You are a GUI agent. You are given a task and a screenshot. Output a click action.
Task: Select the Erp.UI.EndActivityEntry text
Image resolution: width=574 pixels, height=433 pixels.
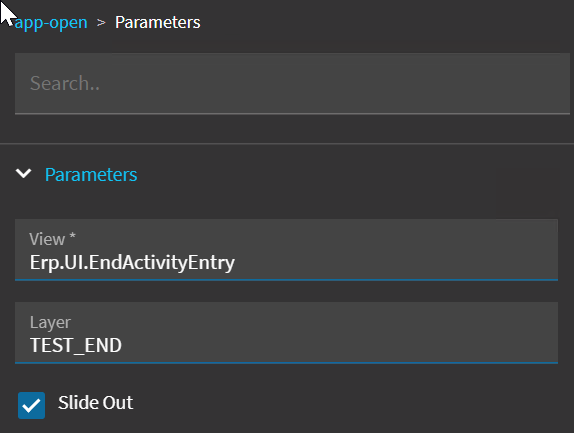pyautogui.click(x=132, y=262)
